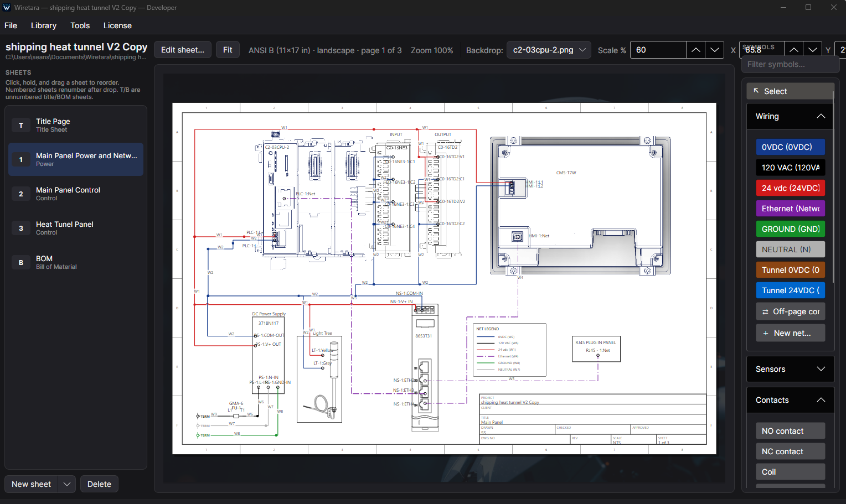Screen dimensions: 846x504
Task: Click the GMA-6 fuse symbol on schematic
Action: point(236,415)
